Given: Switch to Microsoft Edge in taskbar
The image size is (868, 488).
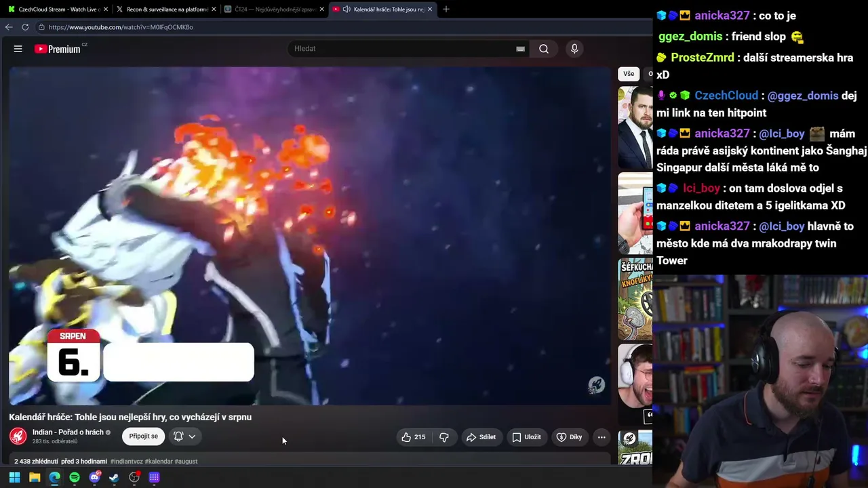Looking at the screenshot, I should (54, 477).
